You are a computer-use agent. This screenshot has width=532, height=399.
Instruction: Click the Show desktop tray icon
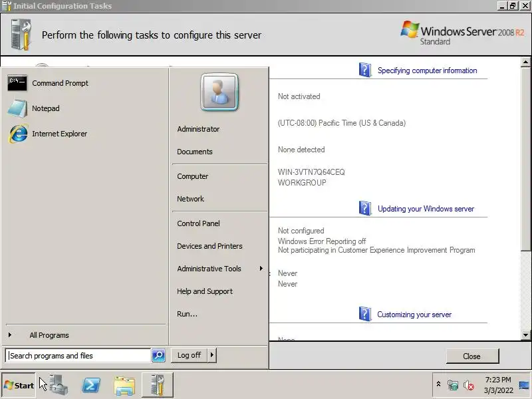click(x=524, y=385)
